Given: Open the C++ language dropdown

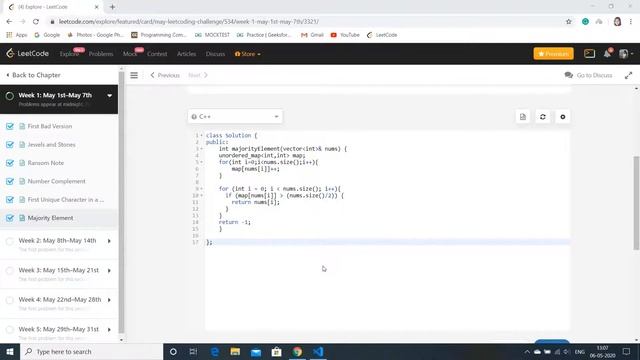Looking at the screenshot, I should coord(235,117).
